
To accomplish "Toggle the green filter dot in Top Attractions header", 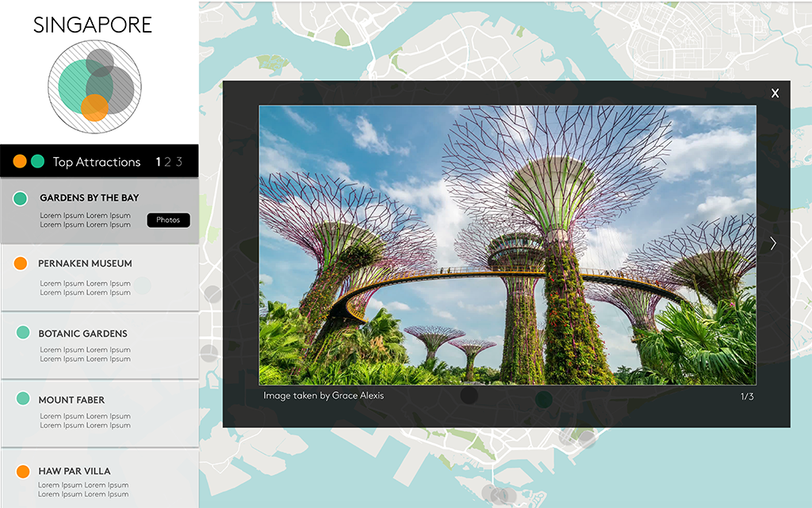I will [38, 161].
